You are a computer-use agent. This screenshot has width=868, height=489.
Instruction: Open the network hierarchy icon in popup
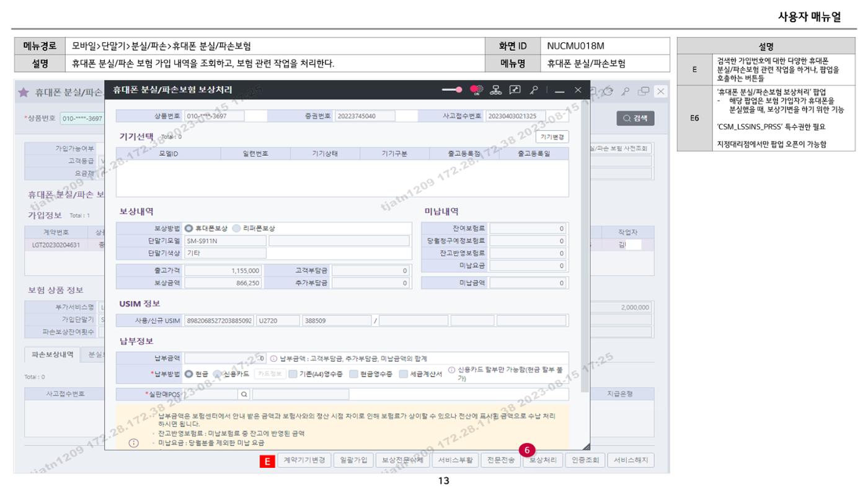(x=495, y=90)
